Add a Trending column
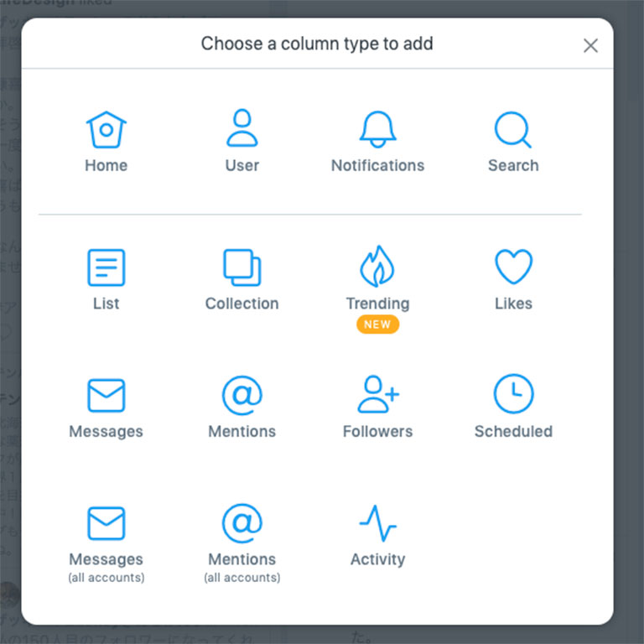 click(377, 268)
